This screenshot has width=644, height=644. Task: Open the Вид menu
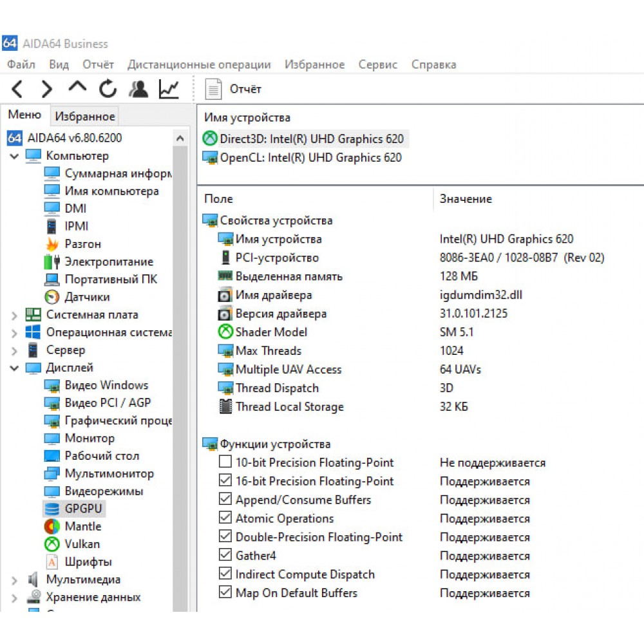(x=59, y=64)
